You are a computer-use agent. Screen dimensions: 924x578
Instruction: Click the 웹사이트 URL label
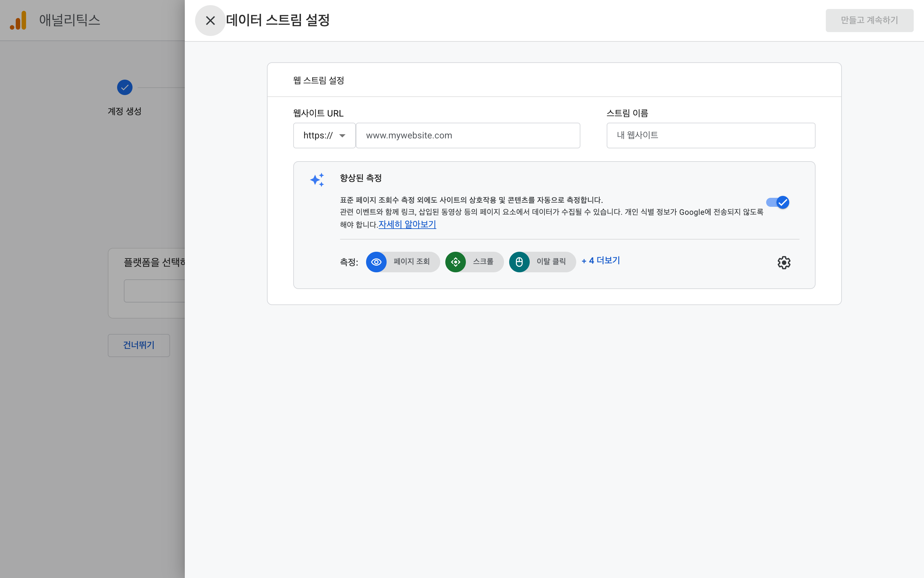[x=318, y=113]
